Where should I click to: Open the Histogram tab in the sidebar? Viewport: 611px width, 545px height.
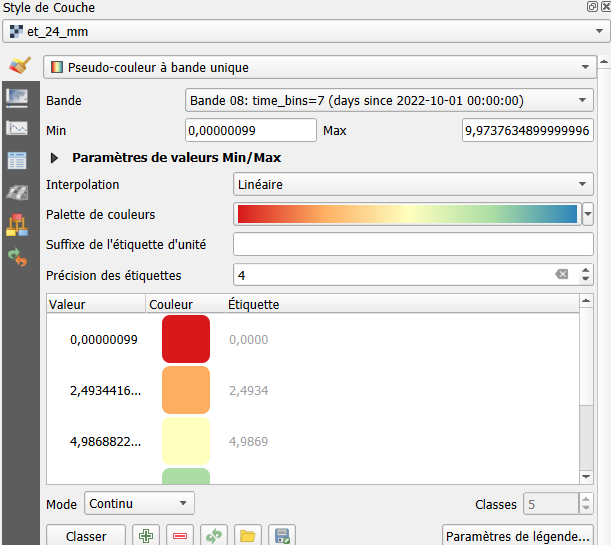tap(18, 129)
